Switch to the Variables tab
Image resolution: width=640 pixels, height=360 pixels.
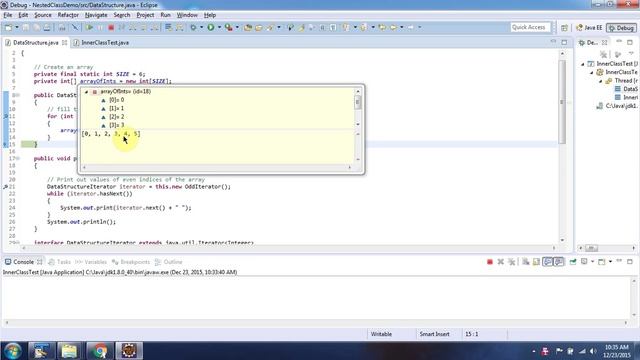[x=91, y=262]
